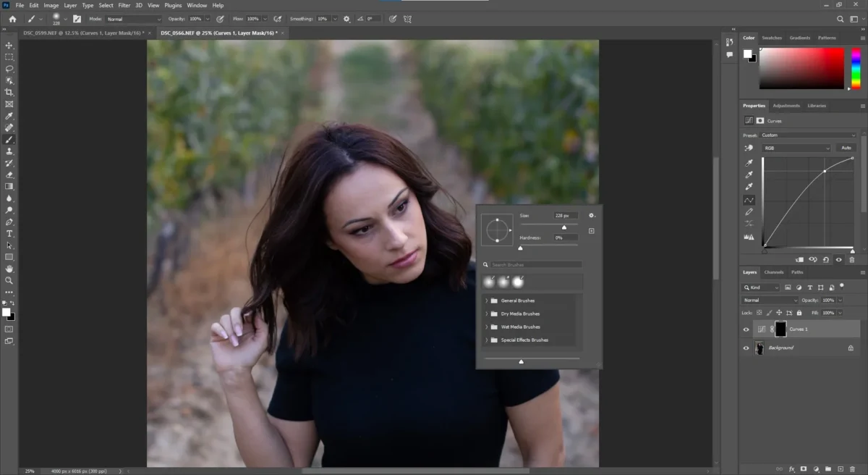Click the Auto button in Curves
The height and width of the screenshot is (475, 868).
click(x=846, y=148)
